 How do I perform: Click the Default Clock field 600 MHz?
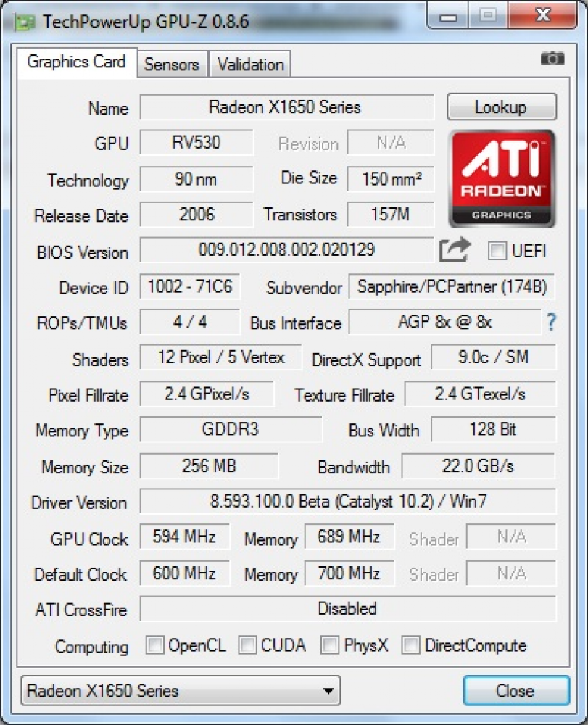point(184,573)
